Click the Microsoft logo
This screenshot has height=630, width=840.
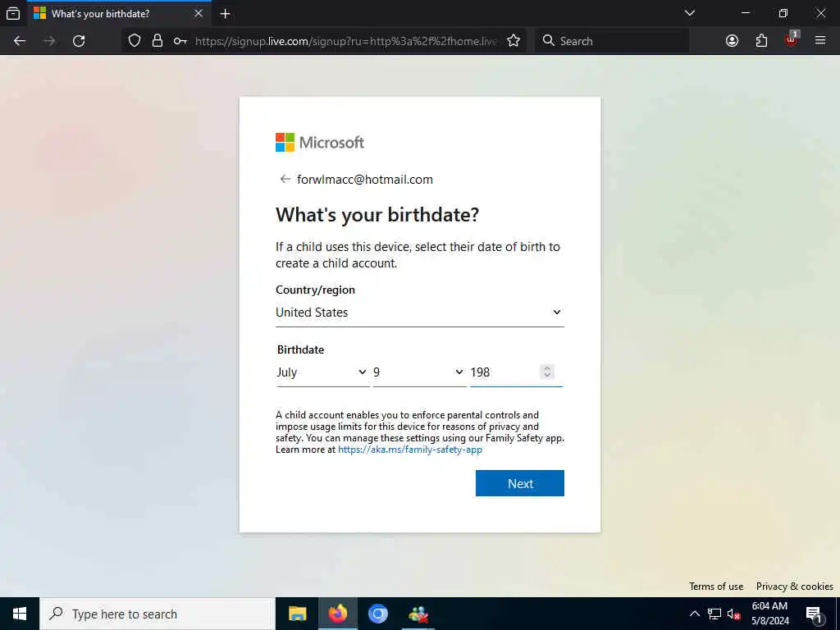(x=320, y=143)
